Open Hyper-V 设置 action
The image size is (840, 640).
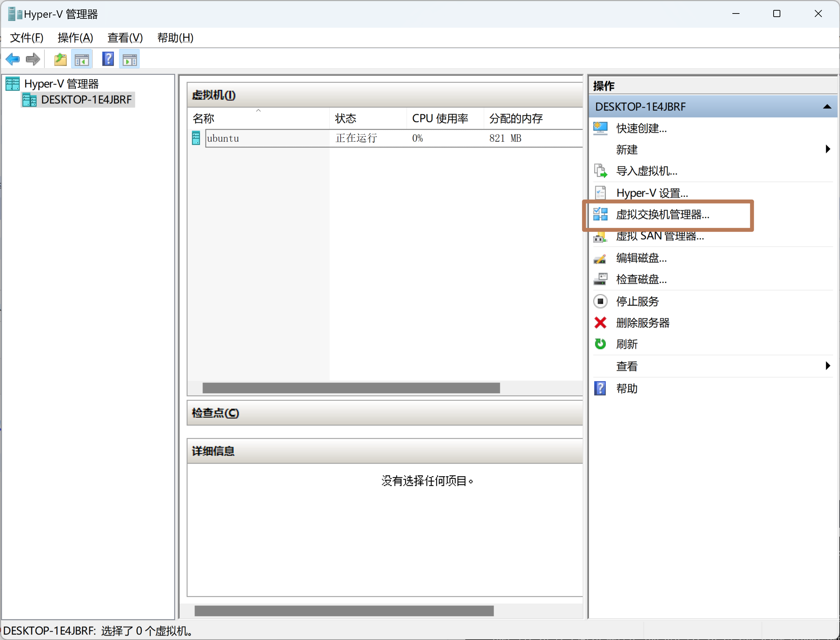point(652,193)
